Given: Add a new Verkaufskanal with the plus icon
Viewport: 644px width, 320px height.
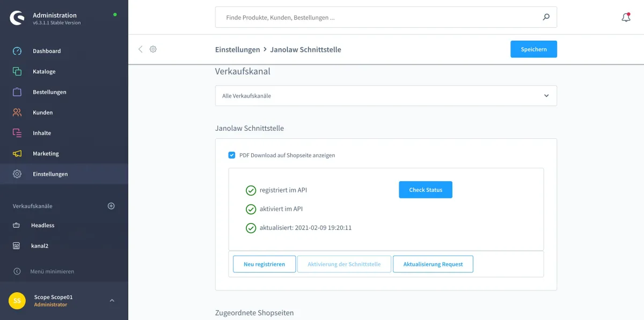Looking at the screenshot, I should tap(111, 206).
